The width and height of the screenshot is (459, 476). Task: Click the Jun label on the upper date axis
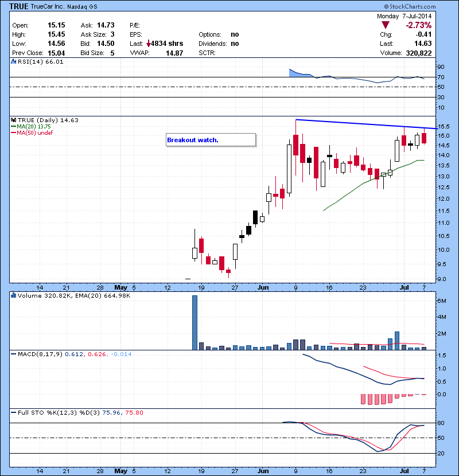tap(263, 287)
